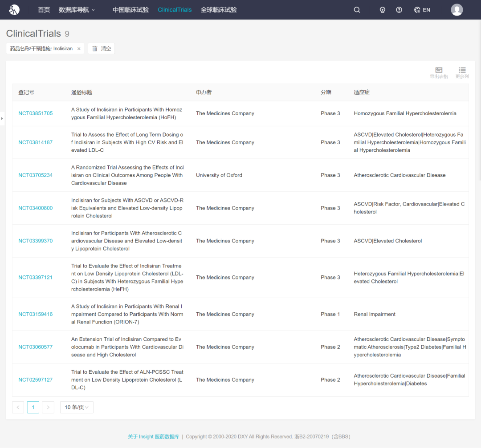The image size is (481, 448).
Task: Open trial NCT03705234
Action: point(36,175)
